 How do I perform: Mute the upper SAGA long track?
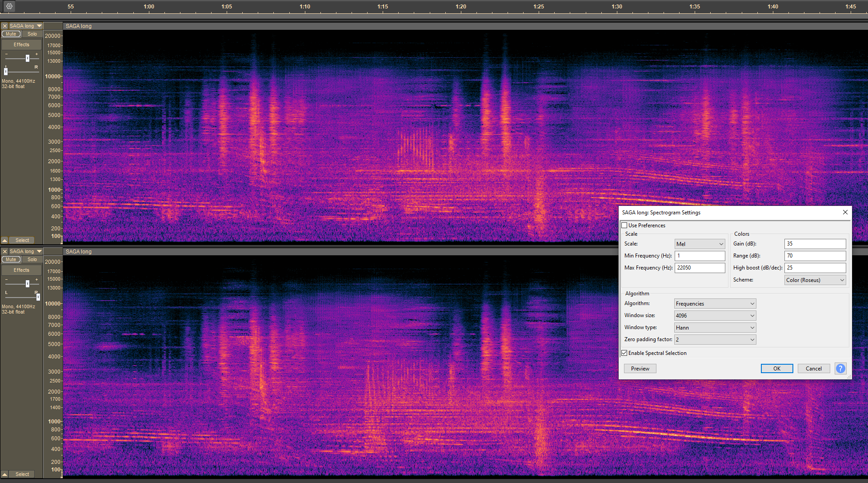point(11,34)
